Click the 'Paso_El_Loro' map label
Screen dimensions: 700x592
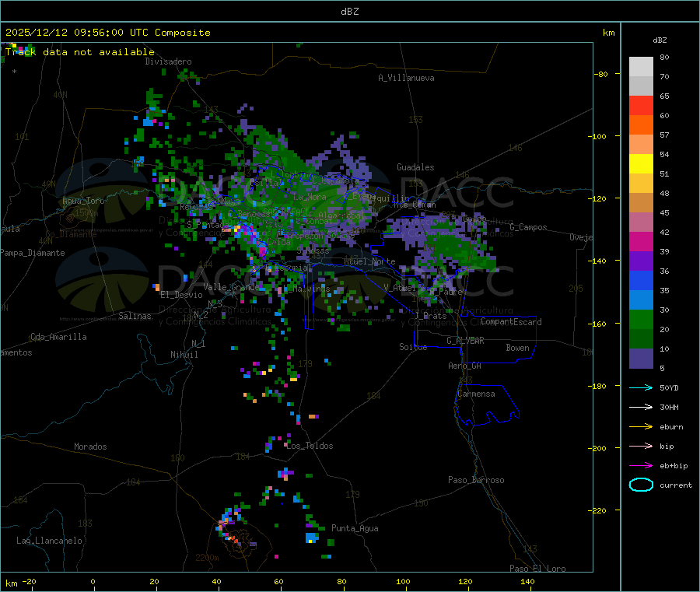tap(537, 569)
